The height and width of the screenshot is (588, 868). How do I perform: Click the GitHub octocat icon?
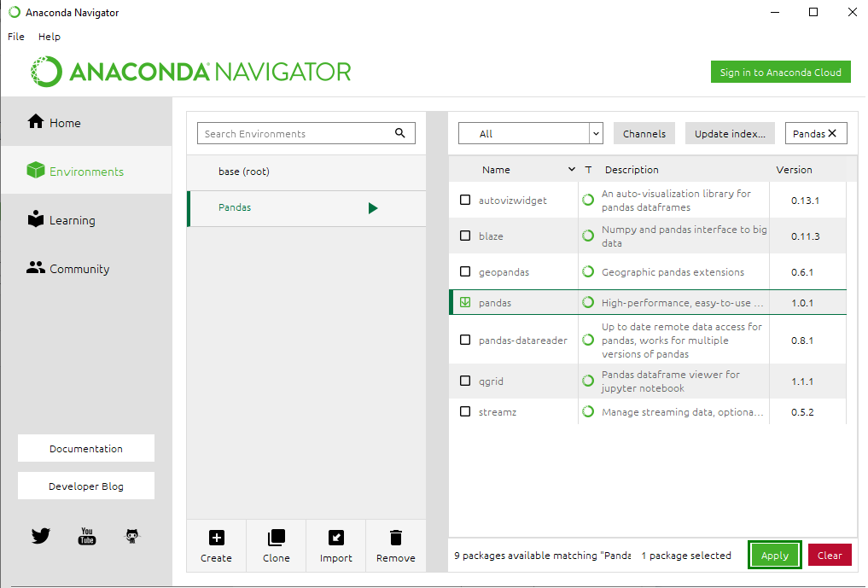point(131,536)
